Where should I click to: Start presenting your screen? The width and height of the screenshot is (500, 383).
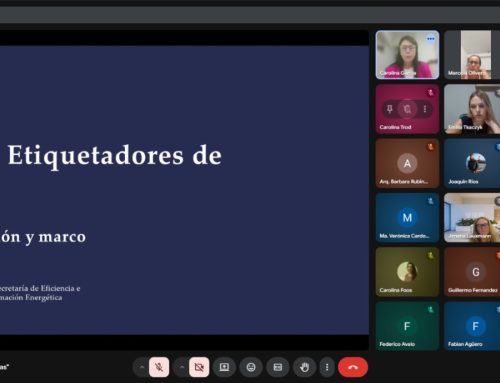coord(224,367)
